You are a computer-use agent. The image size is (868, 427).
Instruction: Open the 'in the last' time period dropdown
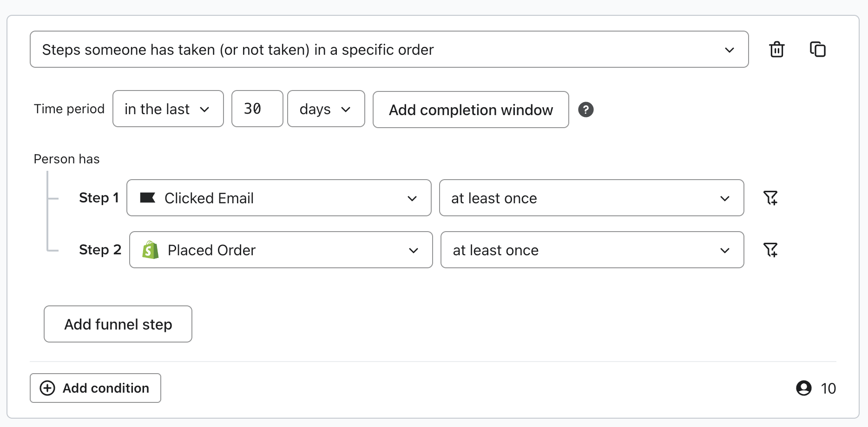pyautogui.click(x=168, y=109)
